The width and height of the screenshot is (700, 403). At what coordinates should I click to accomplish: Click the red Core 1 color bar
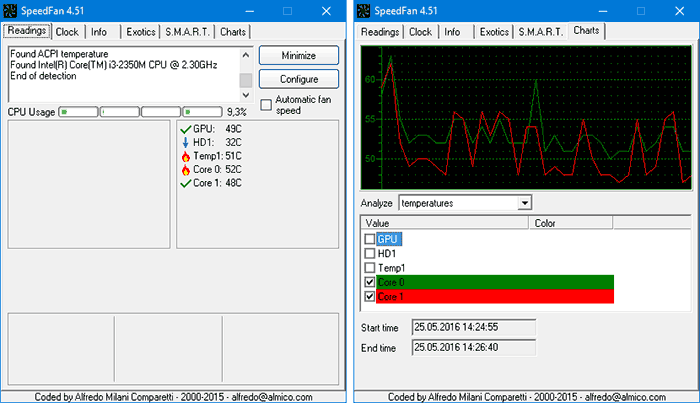(x=495, y=296)
